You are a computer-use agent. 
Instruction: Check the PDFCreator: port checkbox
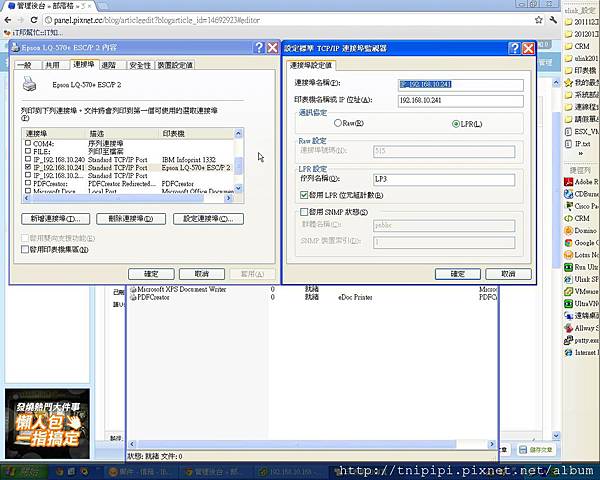point(28,183)
